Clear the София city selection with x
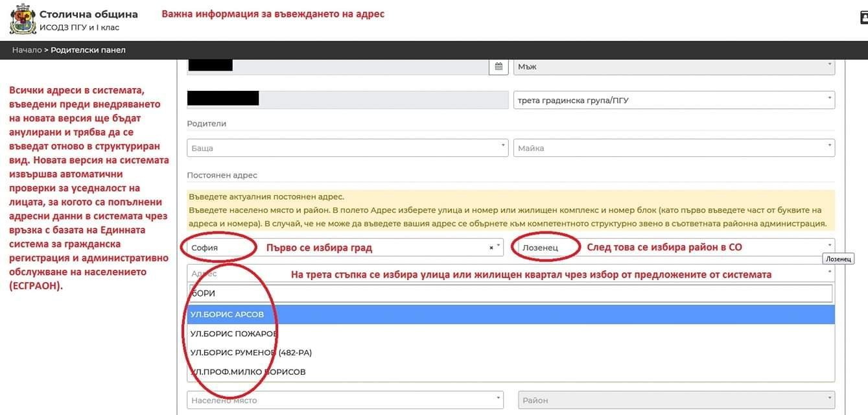The width and height of the screenshot is (868, 415). click(x=491, y=247)
